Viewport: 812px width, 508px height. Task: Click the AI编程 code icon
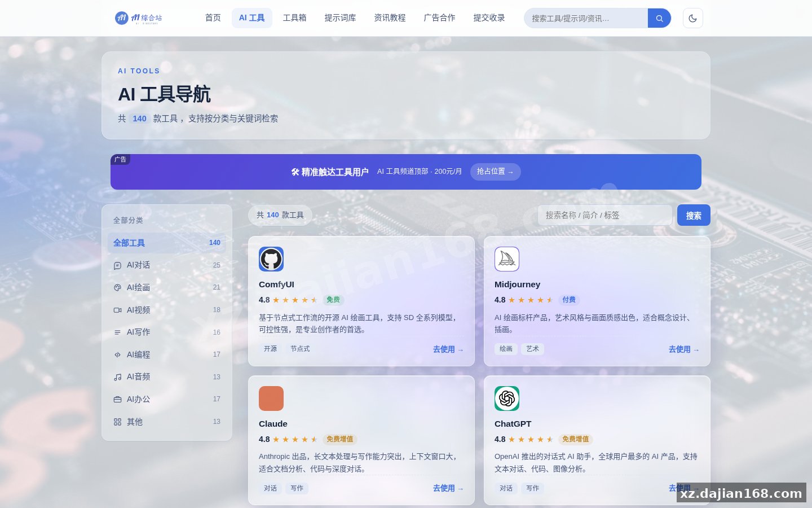tap(117, 354)
